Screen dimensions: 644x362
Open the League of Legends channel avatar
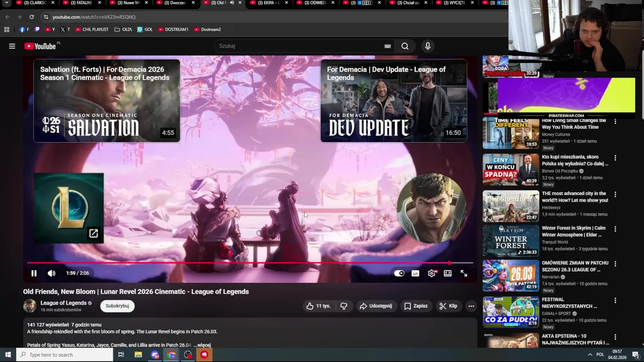coord(30,306)
